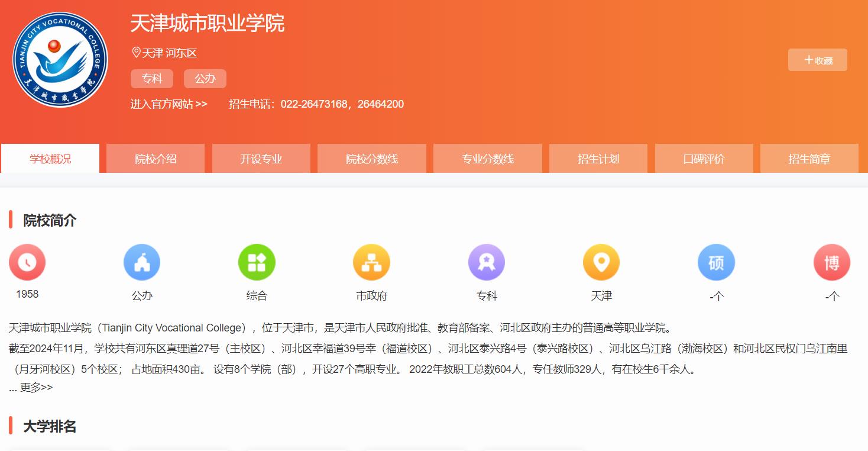Open the 口碑评价 reviews tab
Screen dimensions: 868x451
[x=704, y=159]
